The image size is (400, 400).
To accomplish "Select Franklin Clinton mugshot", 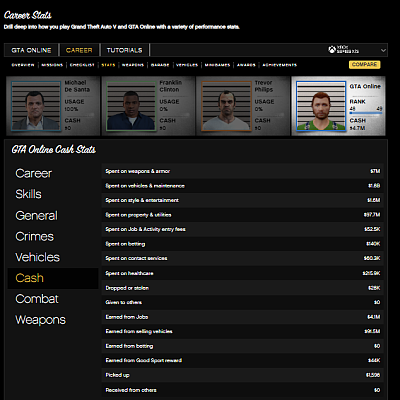I will click(131, 106).
